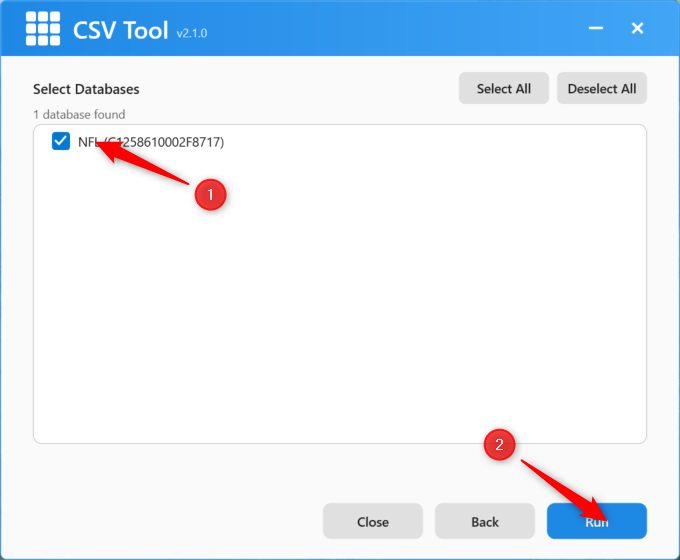
Task: Click the empty area of the database list
Action: coord(340,320)
